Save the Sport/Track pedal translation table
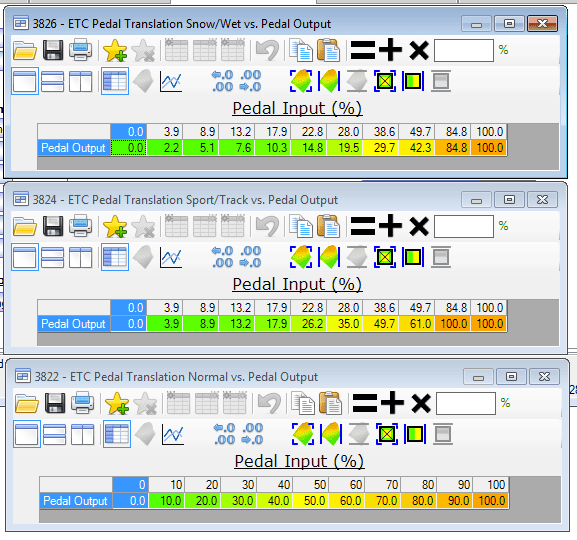577x540 pixels. 53,226
